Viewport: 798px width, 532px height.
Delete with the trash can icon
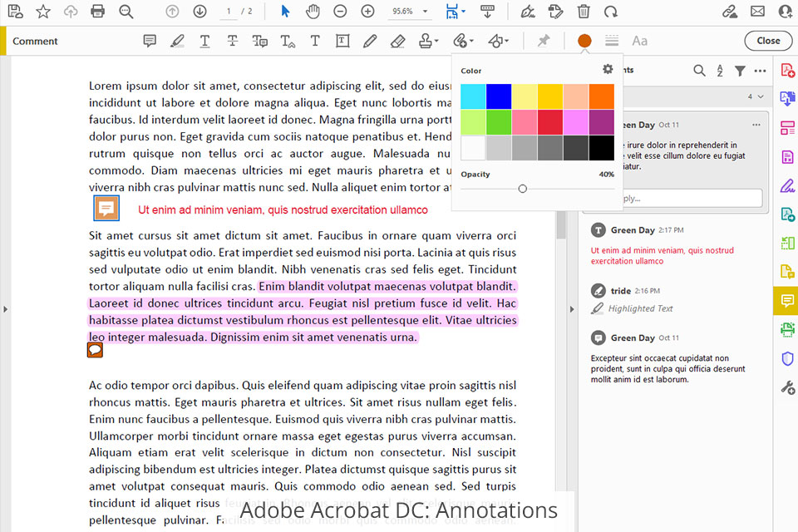[584, 11]
